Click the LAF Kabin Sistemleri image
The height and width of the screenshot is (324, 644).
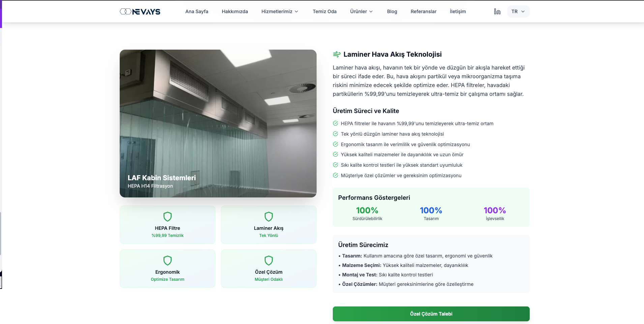click(x=218, y=123)
